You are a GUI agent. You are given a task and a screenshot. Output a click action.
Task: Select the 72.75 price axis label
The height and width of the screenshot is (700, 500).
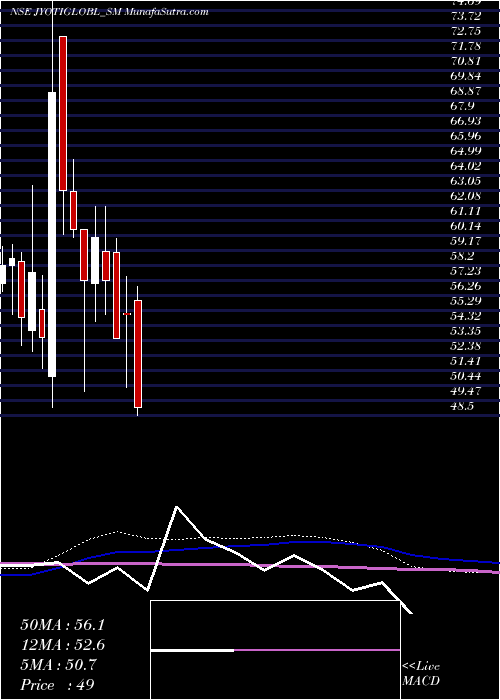(x=466, y=31)
